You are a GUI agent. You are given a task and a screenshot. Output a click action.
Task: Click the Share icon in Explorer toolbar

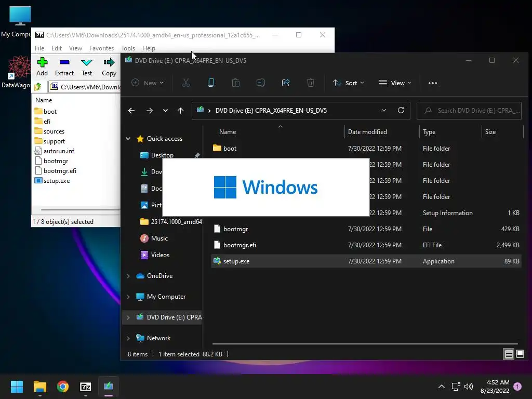(x=286, y=83)
